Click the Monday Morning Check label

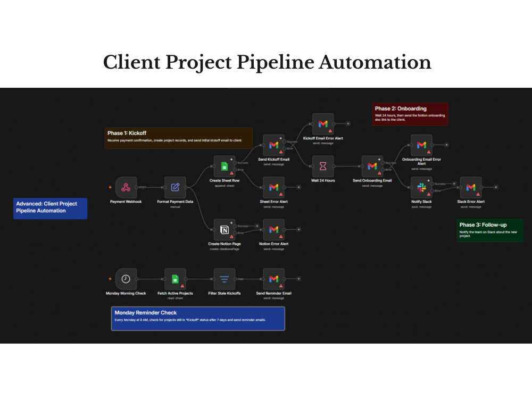pos(126,293)
